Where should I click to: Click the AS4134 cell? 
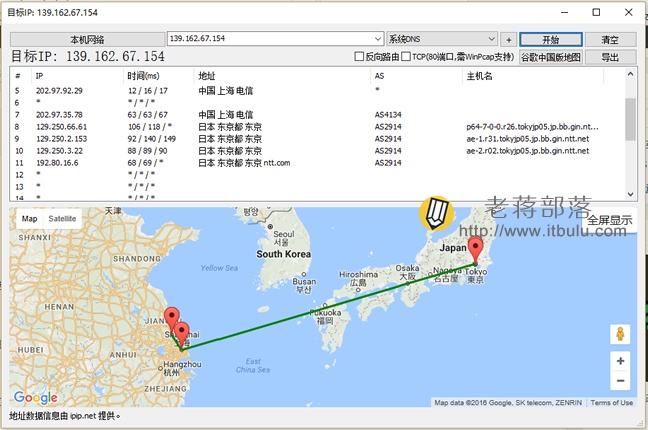tap(388, 115)
